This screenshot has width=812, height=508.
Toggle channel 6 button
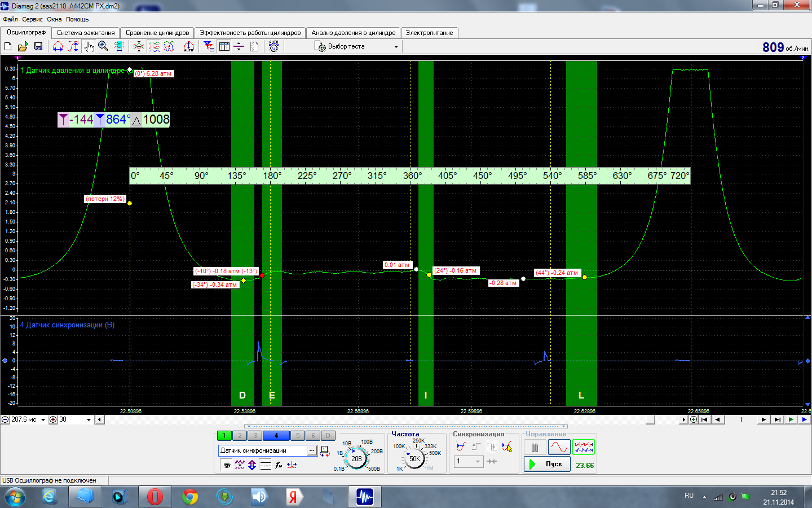click(x=313, y=436)
